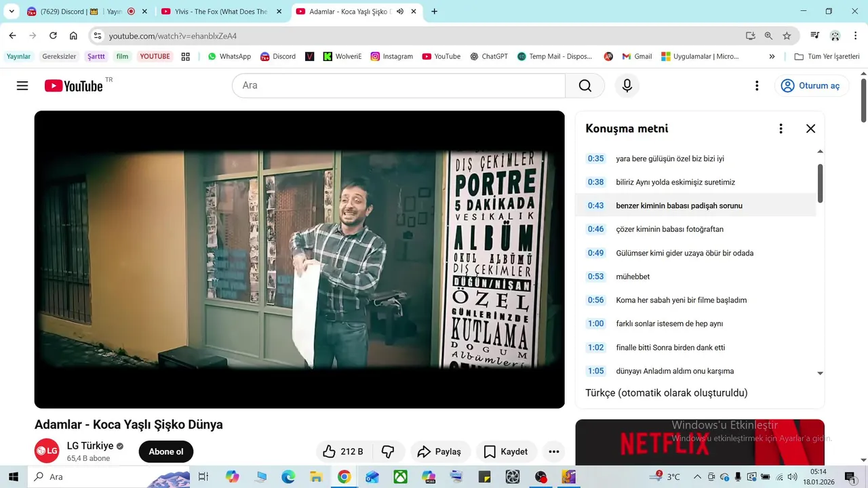
Task: Save the video with Kaydet
Action: coord(507,451)
